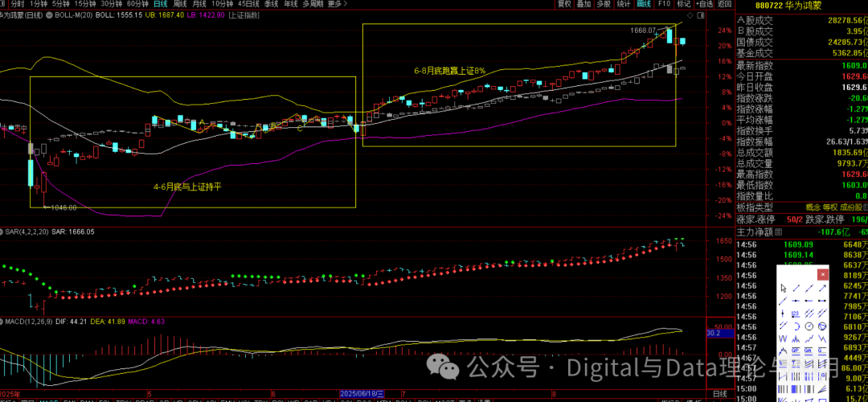
Task: Click the 总成交额 row
Action: click(801, 152)
